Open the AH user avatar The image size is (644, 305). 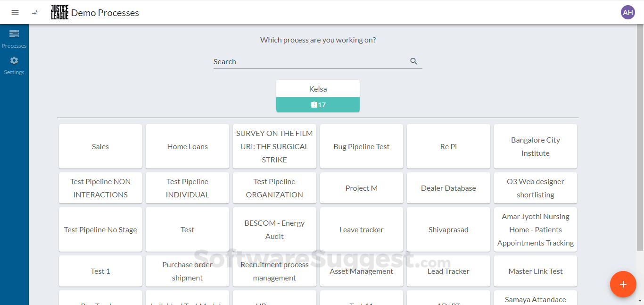click(x=627, y=12)
